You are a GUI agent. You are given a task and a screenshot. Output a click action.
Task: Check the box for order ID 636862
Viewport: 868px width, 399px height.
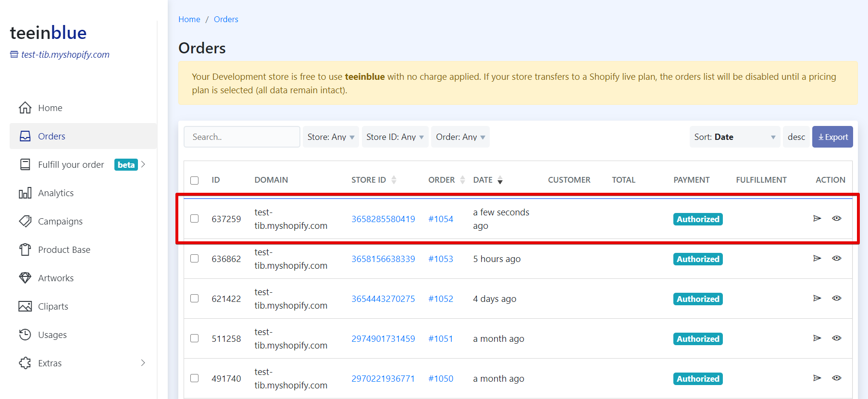pyautogui.click(x=194, y=258)
